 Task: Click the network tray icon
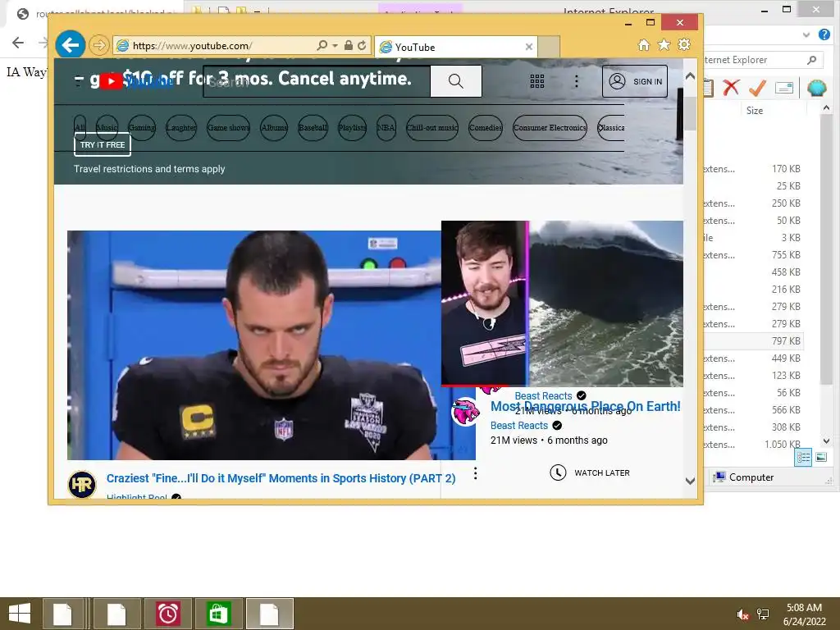[x=763, y=614]
